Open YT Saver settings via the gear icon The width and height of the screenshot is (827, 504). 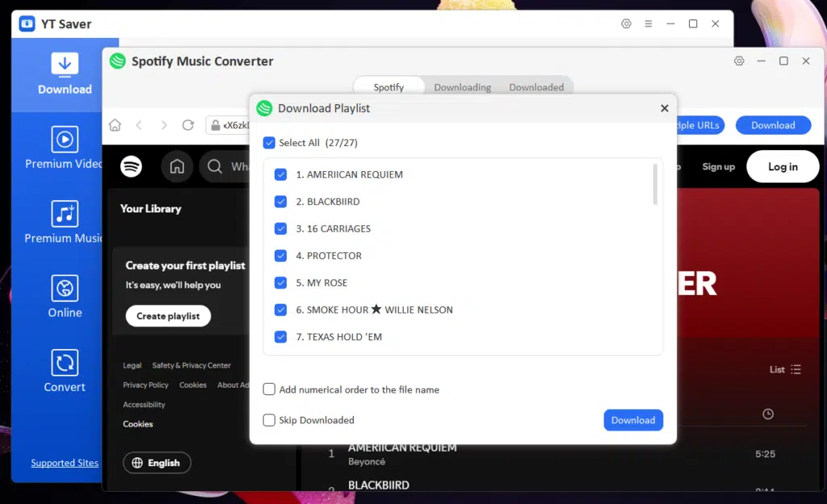pos(626,23)
